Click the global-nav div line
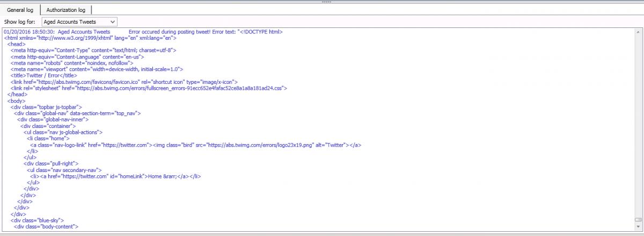The width and height of the screenshot is (644, 236). pyautogui.click(x=77, y=113)
